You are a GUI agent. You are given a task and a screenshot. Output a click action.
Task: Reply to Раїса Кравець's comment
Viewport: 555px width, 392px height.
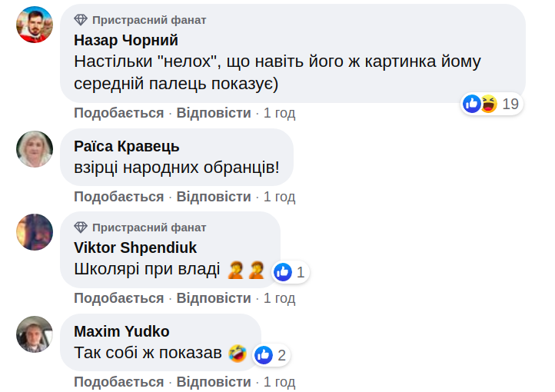point(214,197)
